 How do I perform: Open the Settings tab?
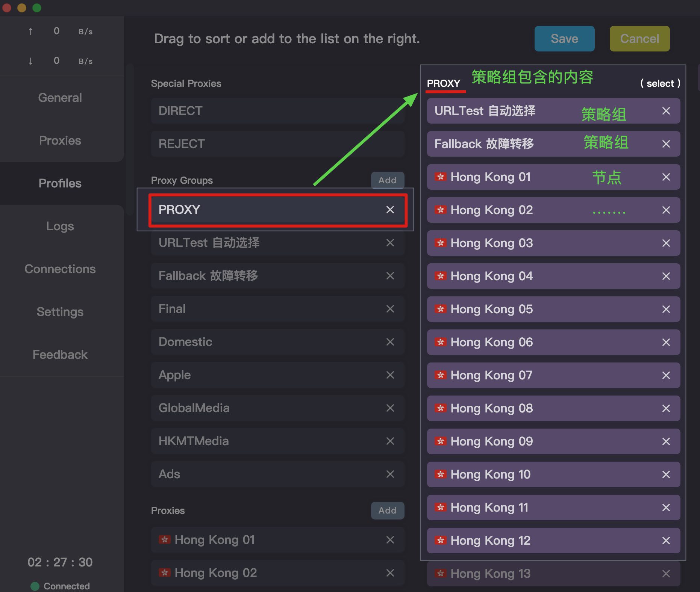coord(60,312)
